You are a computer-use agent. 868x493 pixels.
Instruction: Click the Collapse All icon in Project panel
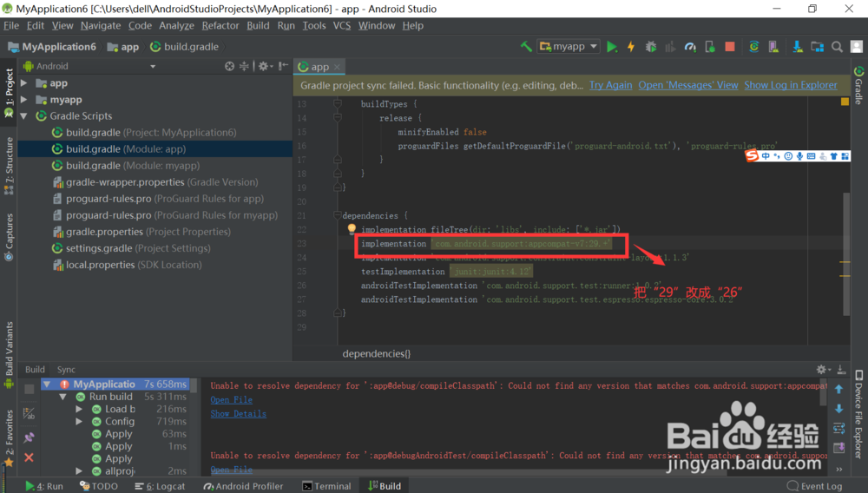pyautogui.click(x=244, y=66)
